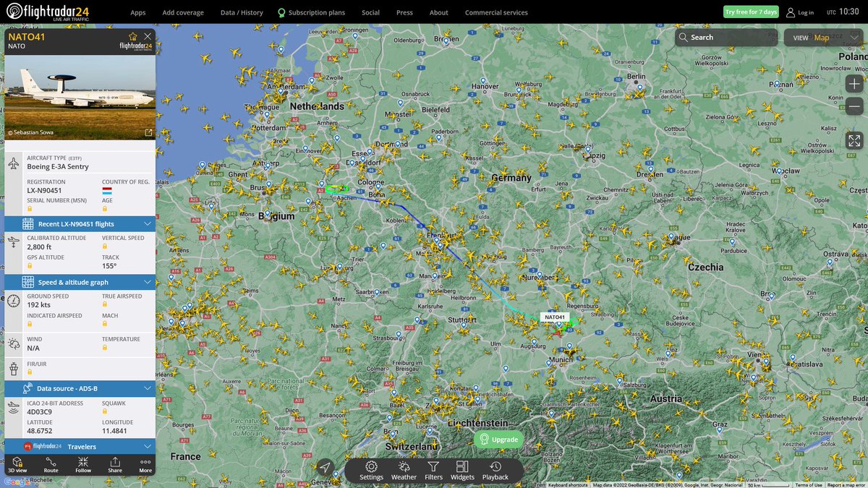Click Report a map error

click(847, 485)
